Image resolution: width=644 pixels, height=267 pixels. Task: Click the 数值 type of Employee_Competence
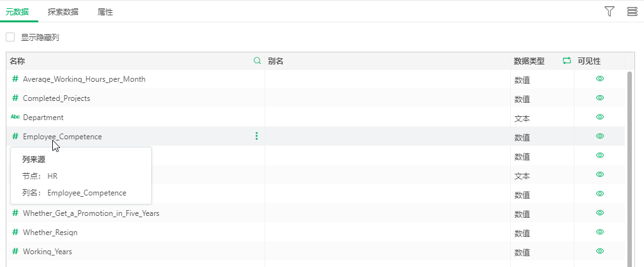(522, 137)
